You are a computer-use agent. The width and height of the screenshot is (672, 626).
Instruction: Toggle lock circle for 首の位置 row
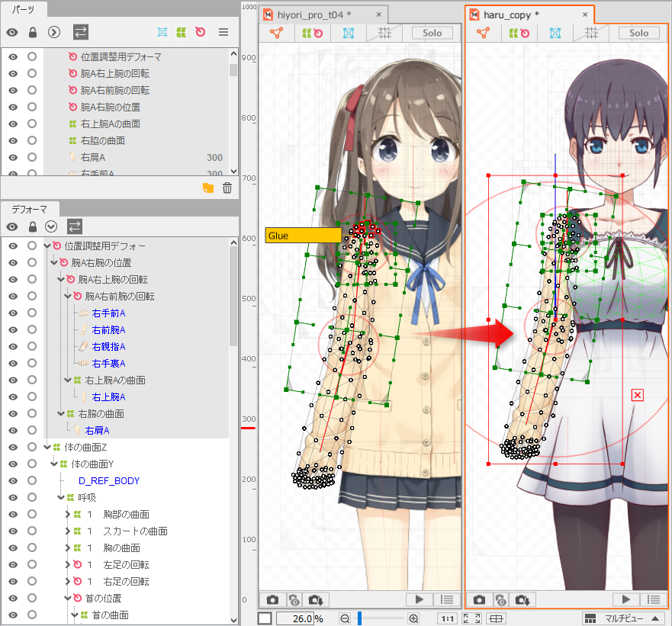coord(32,598)
